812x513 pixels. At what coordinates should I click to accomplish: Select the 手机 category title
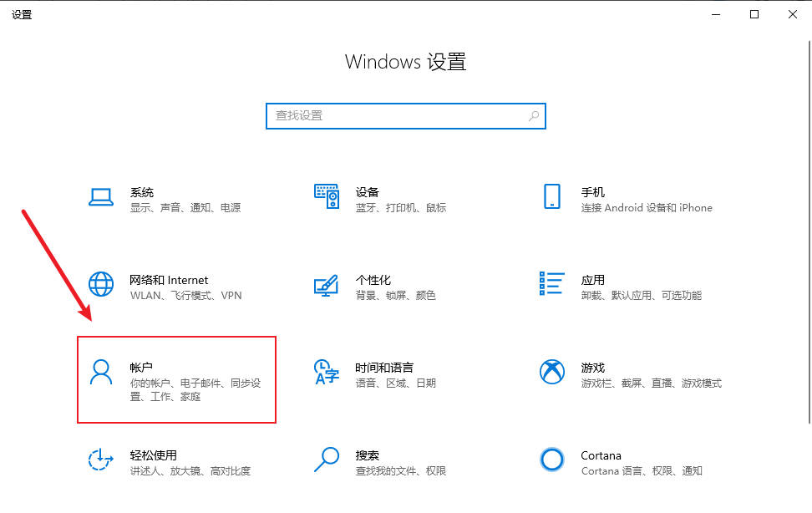click(x=593, y=192)
